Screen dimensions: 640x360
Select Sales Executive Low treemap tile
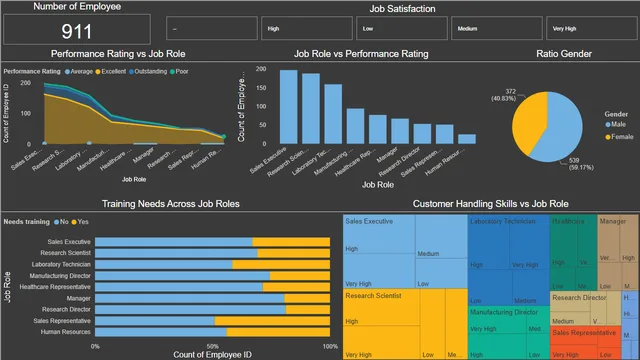pos(441,273)
